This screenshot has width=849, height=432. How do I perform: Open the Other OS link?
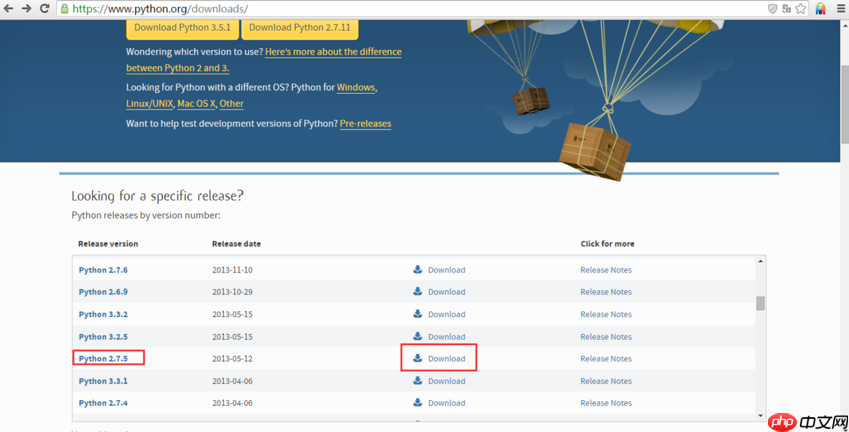[231, 103]
